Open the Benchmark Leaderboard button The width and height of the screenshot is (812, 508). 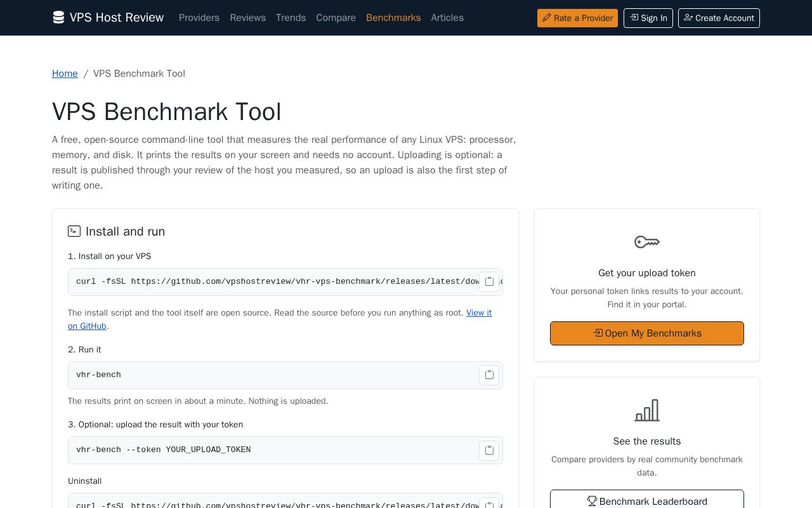click(647, 501)
